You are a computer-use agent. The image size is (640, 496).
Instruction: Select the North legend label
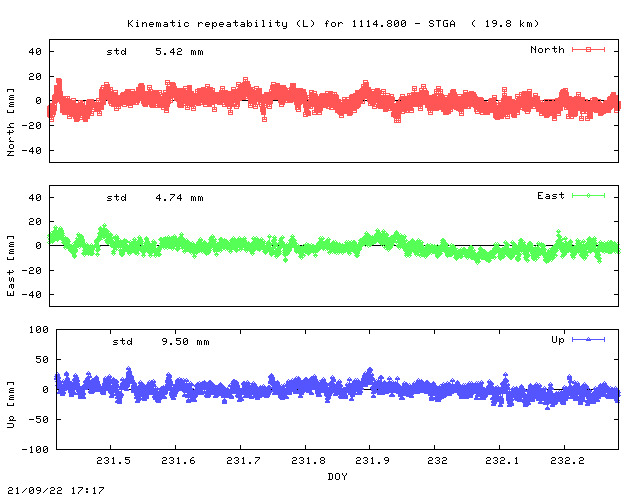547,50
